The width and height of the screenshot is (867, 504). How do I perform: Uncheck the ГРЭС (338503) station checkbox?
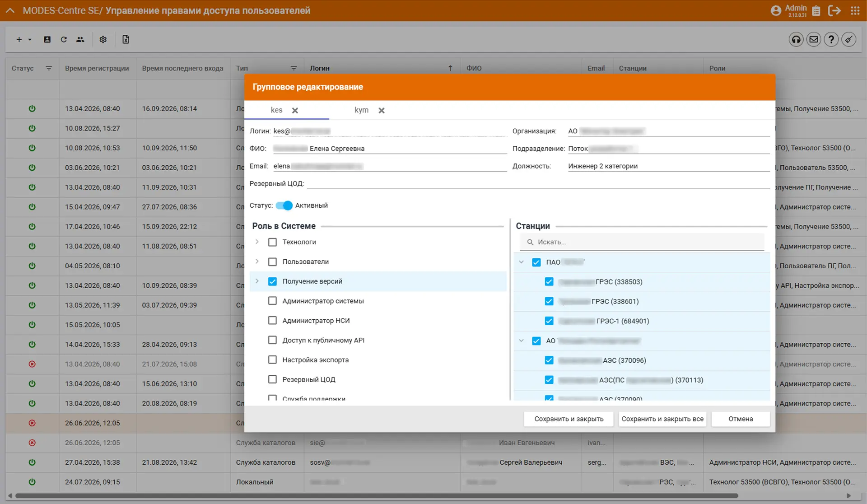click(x=549, y=282)
